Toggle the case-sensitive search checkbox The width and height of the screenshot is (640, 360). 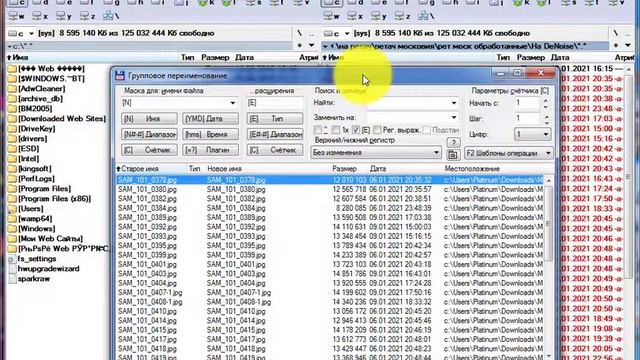pyautogui.click(x=318, y=130)
